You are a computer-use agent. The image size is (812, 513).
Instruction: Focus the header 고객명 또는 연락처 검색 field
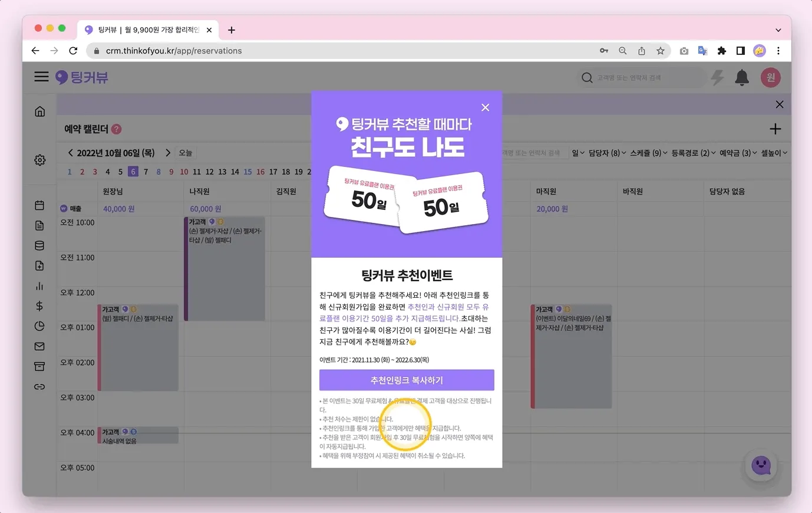click(x=642, y=77)
